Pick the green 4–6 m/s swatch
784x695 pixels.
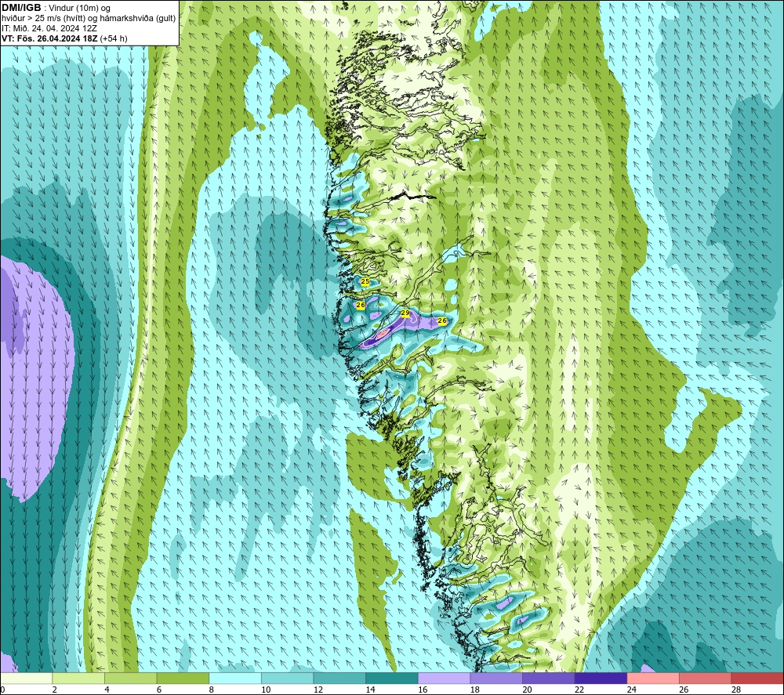tap(130, 678)
